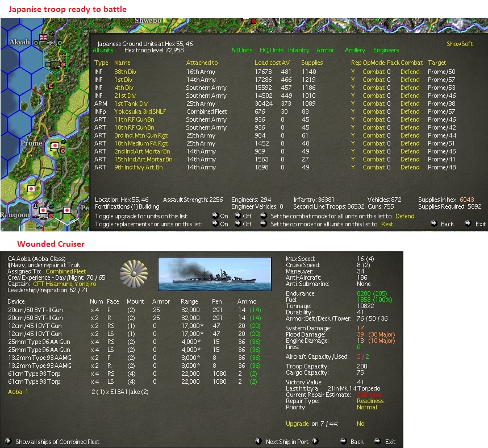Screen dimensions: 488x448
Task: Toggle Combat op mode for 4th Div
Action: pos(373,88)
